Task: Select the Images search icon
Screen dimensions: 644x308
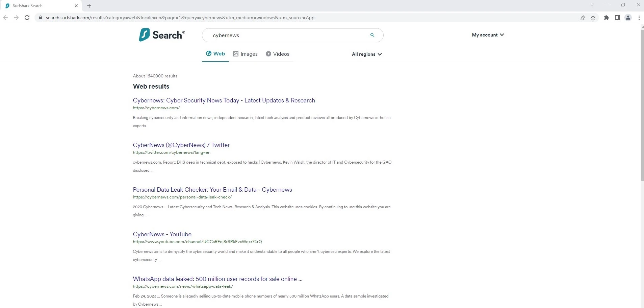Action: 235,54
